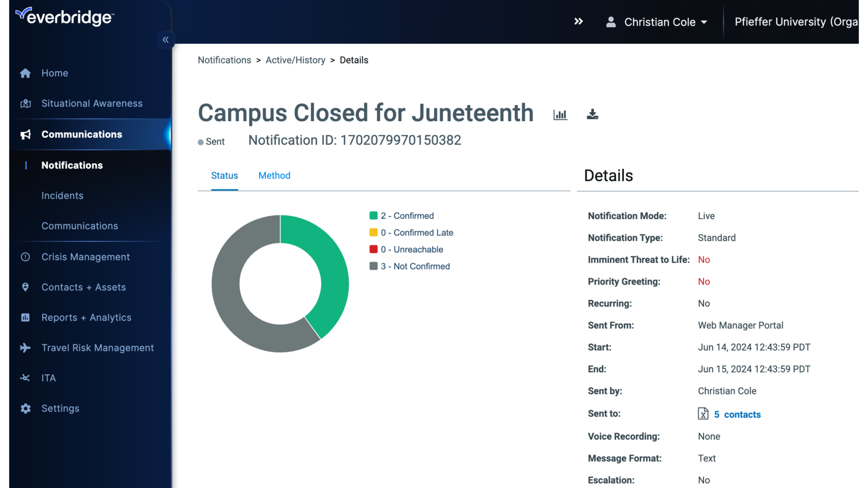Open Incidents in the sidebar
The width and height of the screenshot is (868, 488).
pyautogui.click(x=62, y=196)
